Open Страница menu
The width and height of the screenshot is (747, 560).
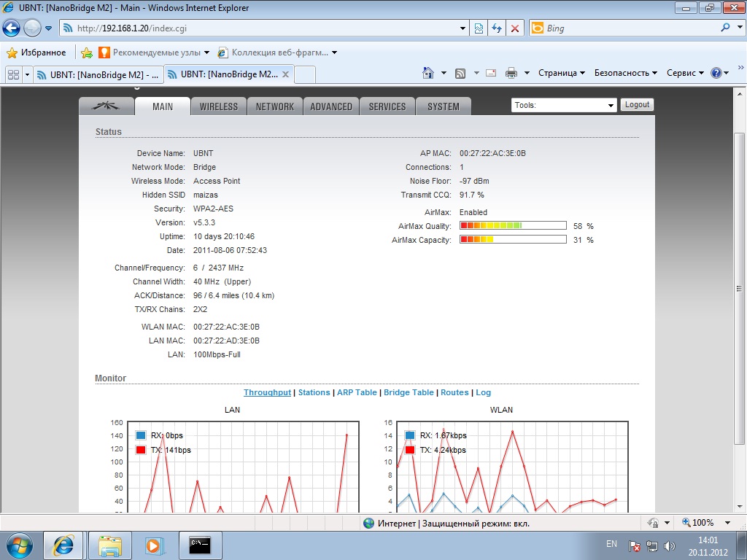561,73
